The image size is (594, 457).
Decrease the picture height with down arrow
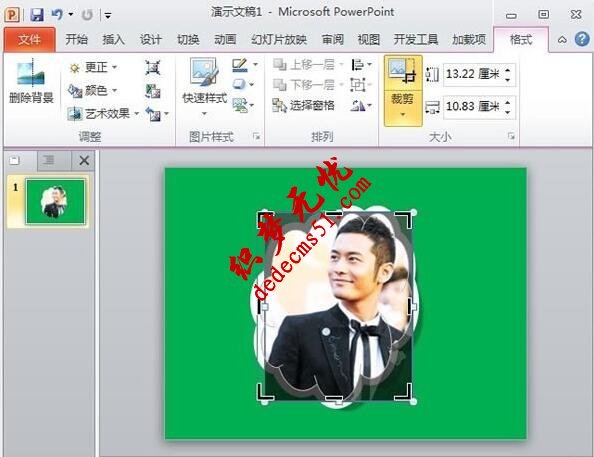508,79
